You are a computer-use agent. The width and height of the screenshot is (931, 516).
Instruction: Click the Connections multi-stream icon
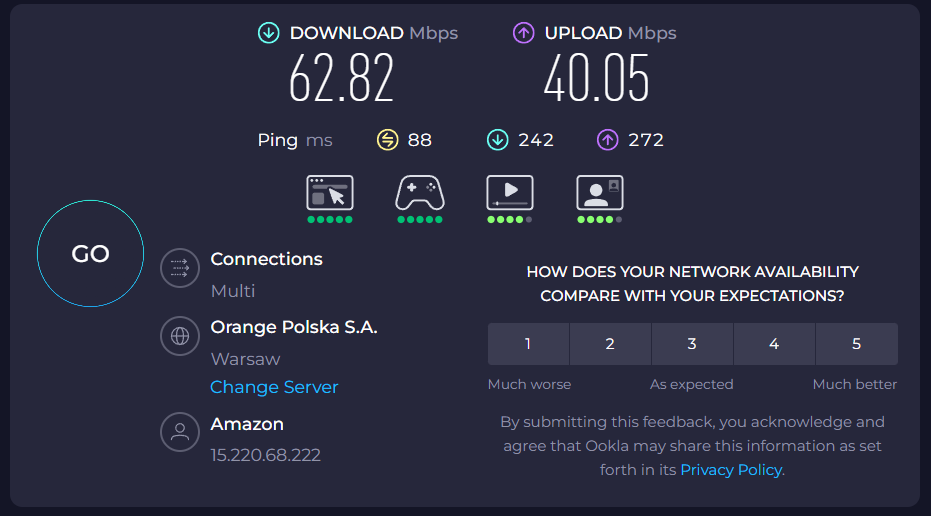pos(180,268)
